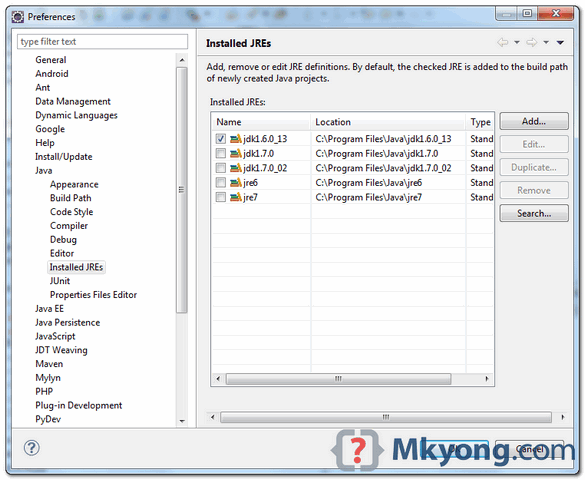Select Java Persistence in the tree

click(x=68, y=322)
